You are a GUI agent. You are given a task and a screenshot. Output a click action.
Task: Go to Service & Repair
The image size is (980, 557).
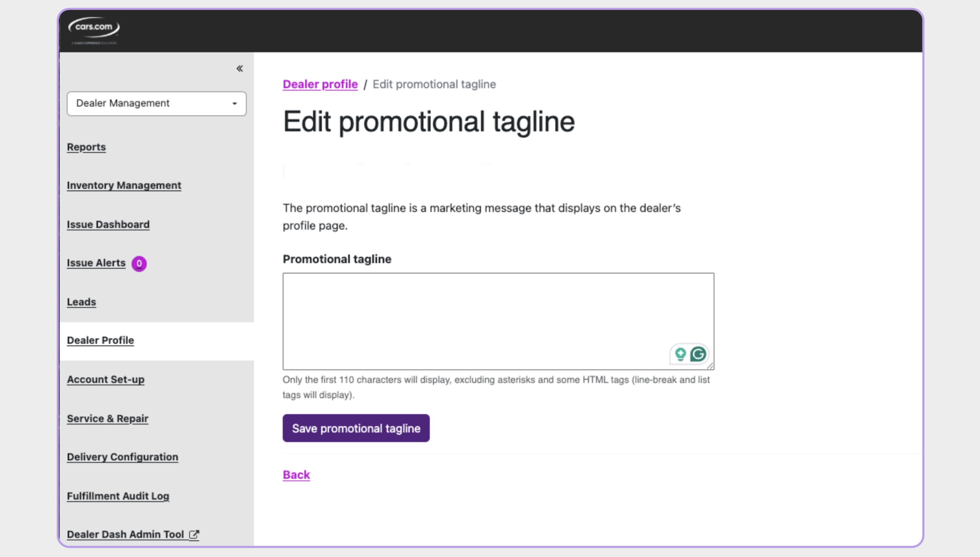108,419
